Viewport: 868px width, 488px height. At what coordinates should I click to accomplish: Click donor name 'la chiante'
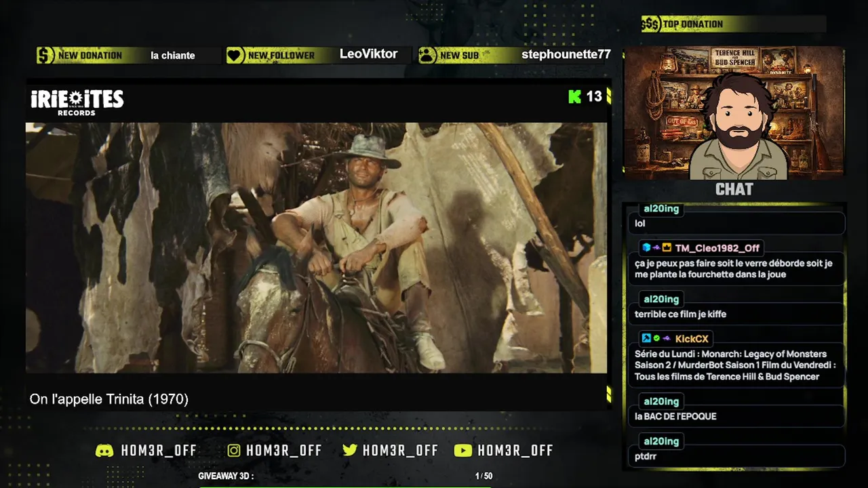click(x=173, y=56)
